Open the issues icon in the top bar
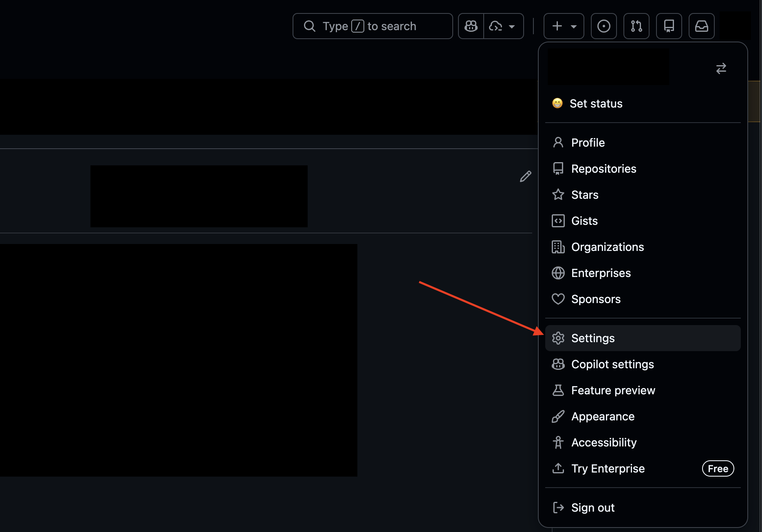This screenshot has height=532, width=762. [603, 26]
